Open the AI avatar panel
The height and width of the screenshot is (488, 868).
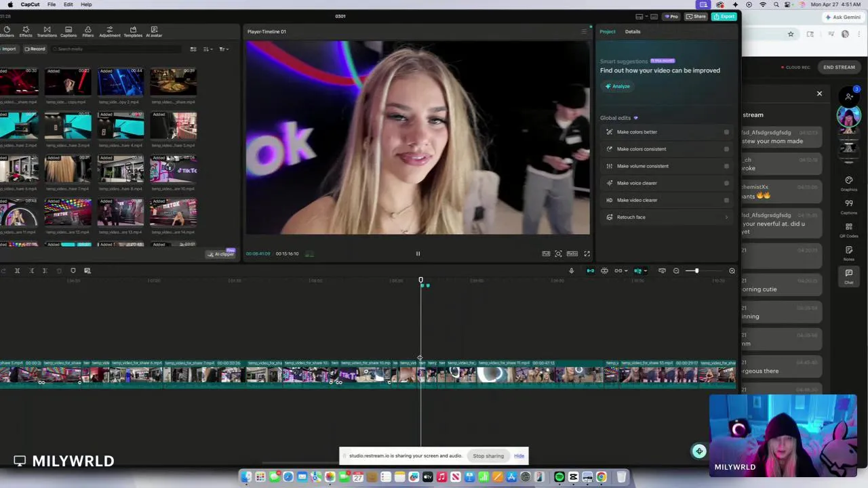154,32
